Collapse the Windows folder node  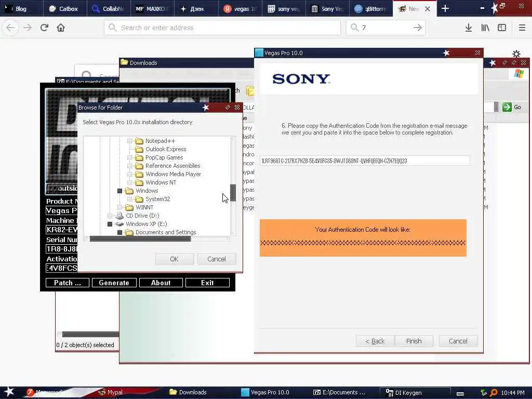(x=119, y=191)
